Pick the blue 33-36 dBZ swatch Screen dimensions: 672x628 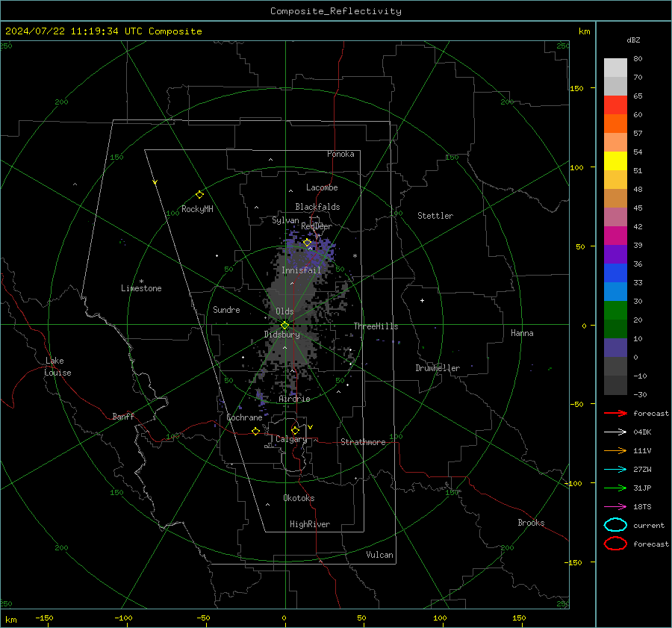click(615, 273)
